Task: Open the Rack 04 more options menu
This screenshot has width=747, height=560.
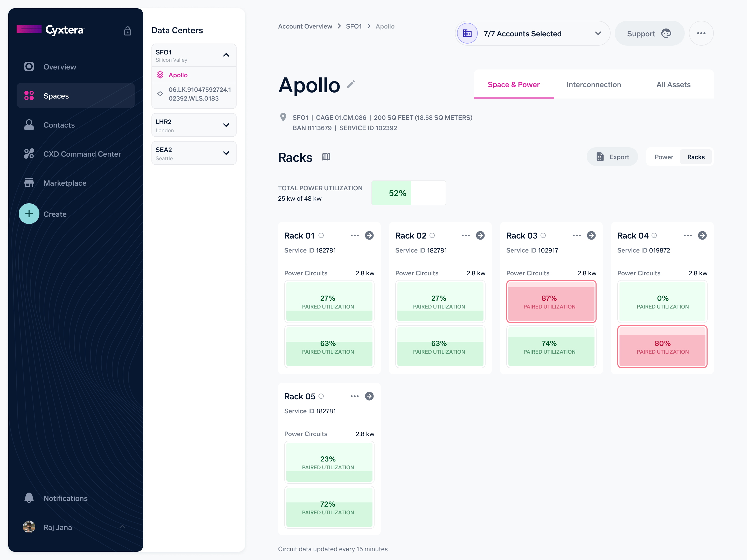Action: (688, 236)
